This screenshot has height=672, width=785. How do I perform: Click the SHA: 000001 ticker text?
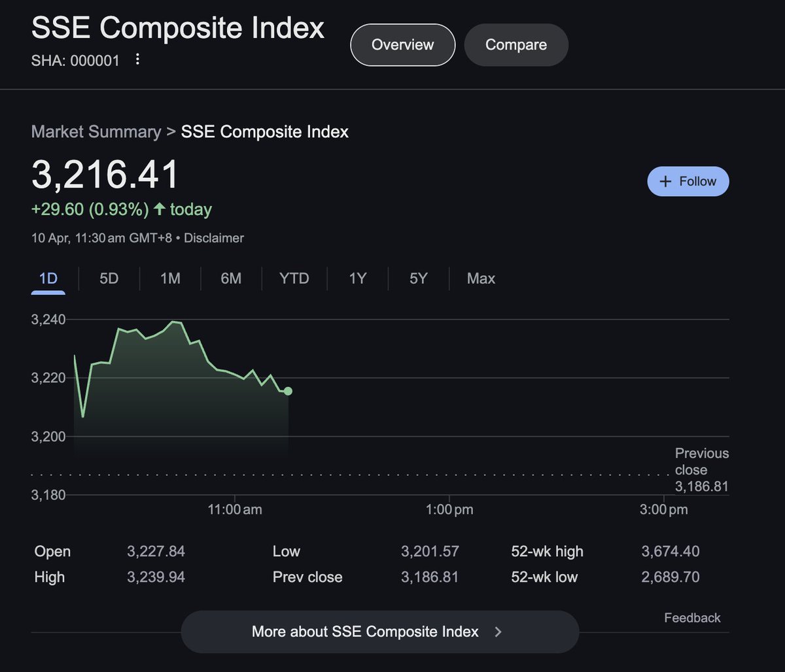[x=76, y=61]
